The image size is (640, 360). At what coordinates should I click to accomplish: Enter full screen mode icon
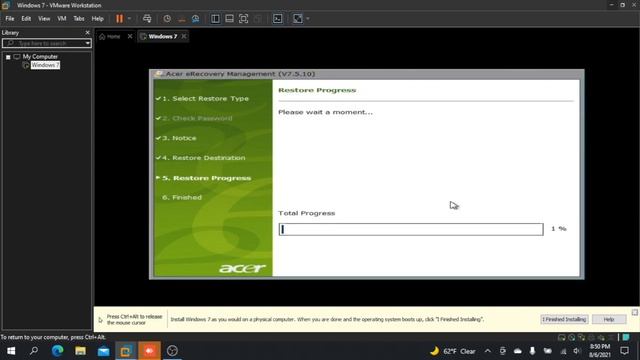[x=244, y=18]
